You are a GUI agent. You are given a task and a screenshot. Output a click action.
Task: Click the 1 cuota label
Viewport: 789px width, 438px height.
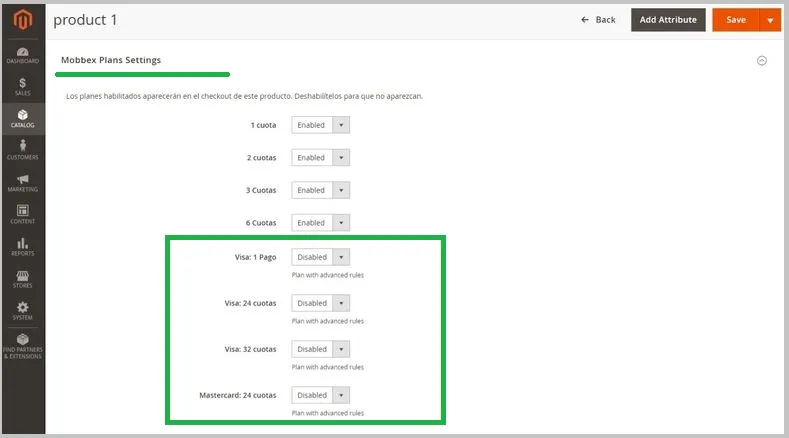tap(263, 125)
